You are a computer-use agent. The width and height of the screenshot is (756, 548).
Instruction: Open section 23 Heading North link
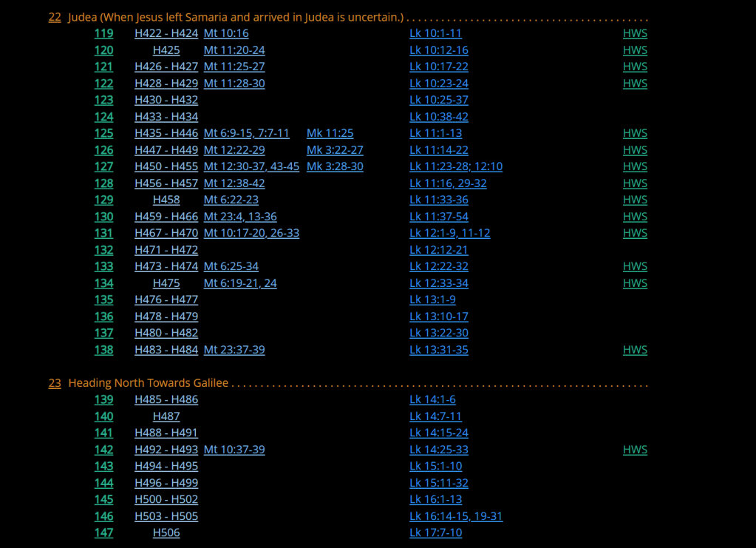(55, 383)
